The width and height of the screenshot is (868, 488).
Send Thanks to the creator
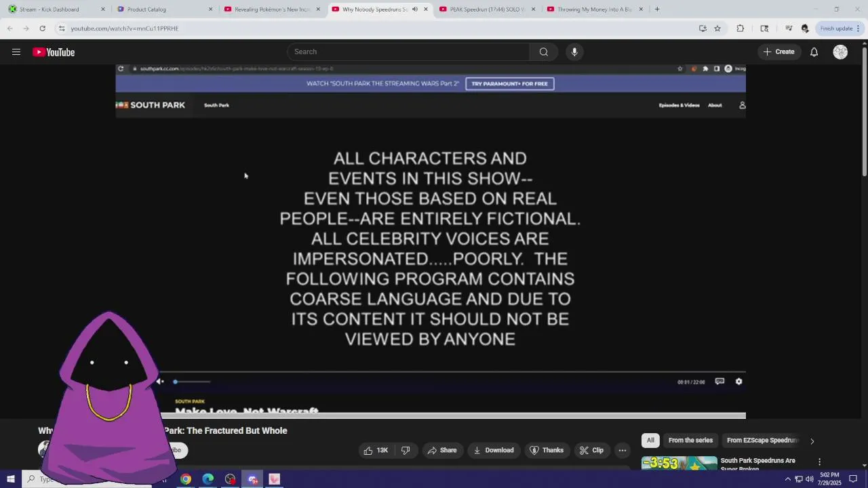[x=547, y=450]
